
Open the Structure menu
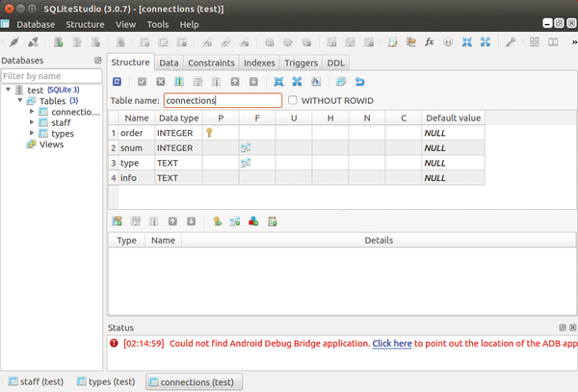pyautogui.click(x=85, y=24)
